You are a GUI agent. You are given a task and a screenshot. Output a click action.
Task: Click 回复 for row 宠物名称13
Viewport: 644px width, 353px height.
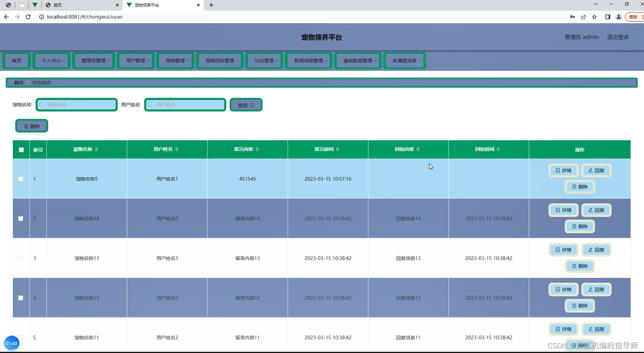[596, 250]
